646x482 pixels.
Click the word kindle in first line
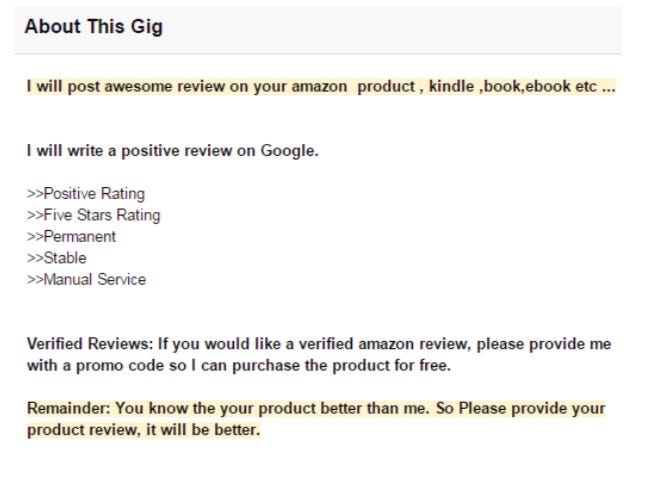(451, 87)
